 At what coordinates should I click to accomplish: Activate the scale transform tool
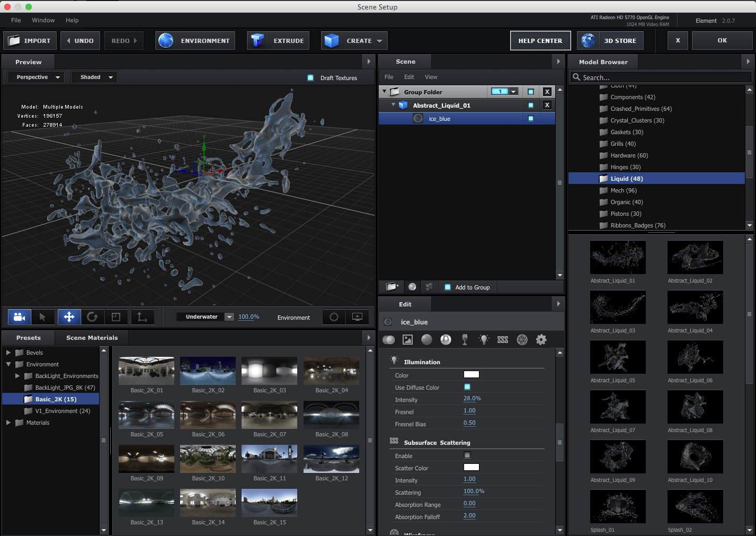[x=116, y=317]
